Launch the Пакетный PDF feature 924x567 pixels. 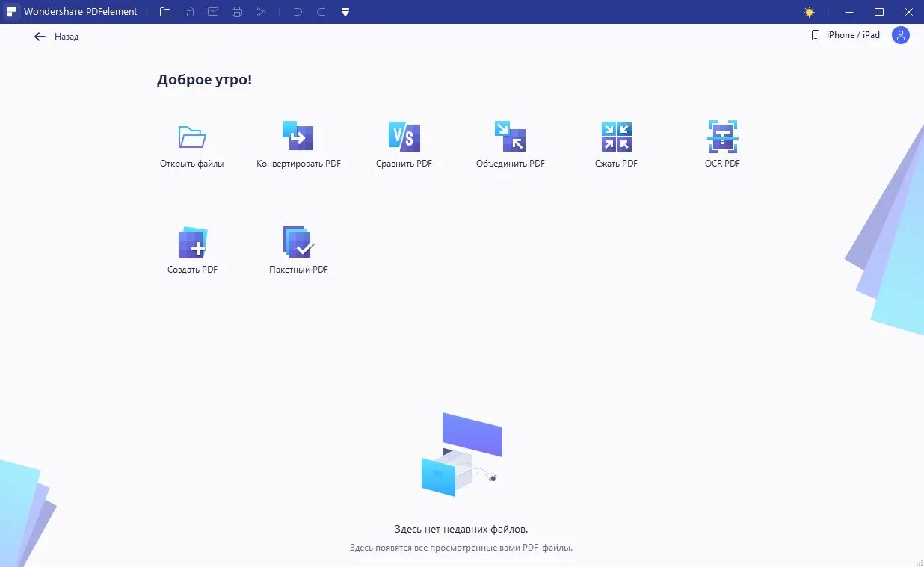[298, 242]
